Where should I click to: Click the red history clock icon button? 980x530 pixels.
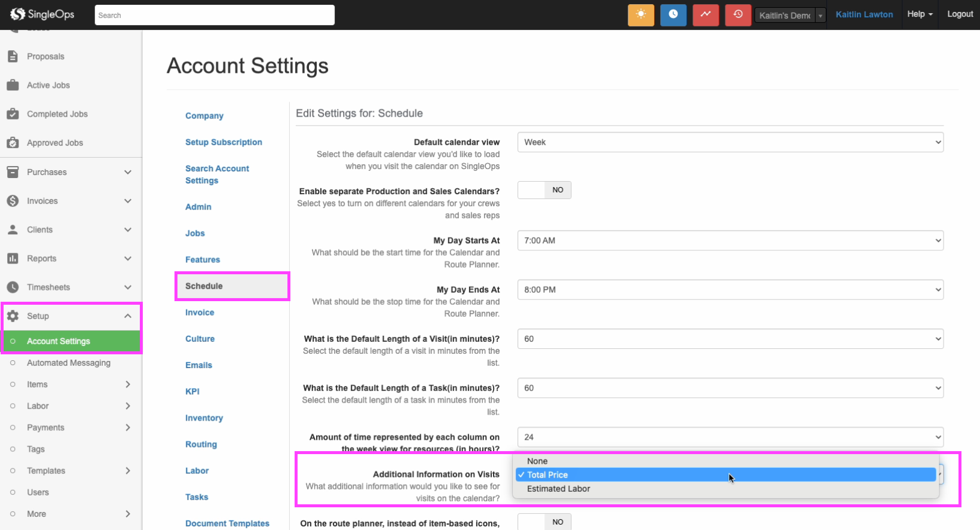[737, 15]
